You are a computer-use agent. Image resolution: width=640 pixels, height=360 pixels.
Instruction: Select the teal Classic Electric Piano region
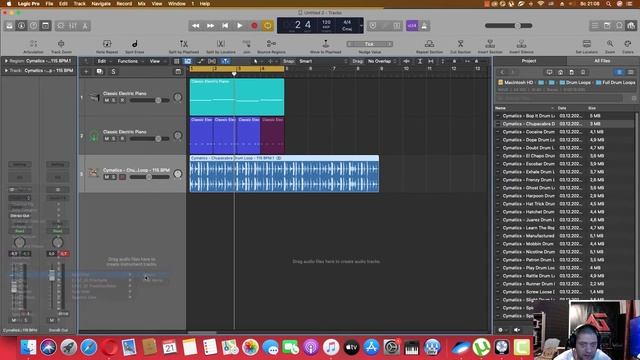(x=237, y=97)
